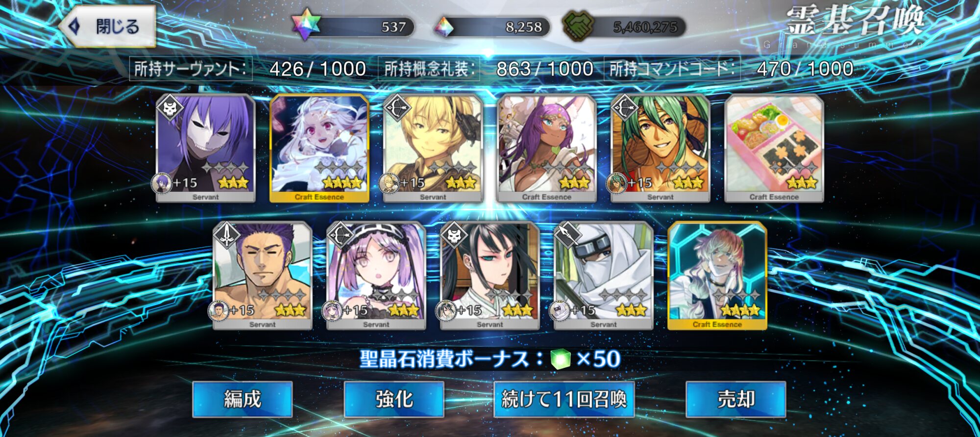The image size is (980, 437).
Task: Tap the green Friend Point handshake icon
Action: pyautogui.click(x=579, y=26)
